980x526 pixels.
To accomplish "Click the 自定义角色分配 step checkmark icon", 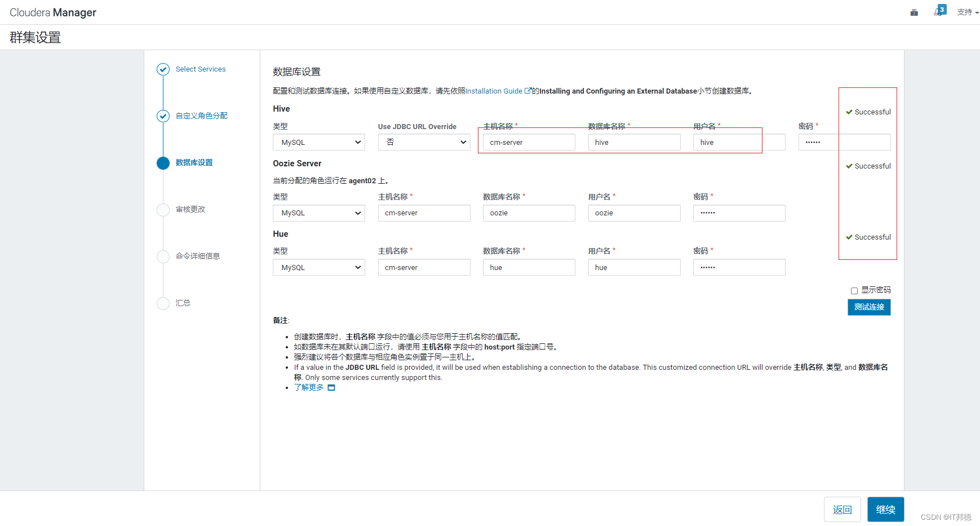I will click(163, 116).
